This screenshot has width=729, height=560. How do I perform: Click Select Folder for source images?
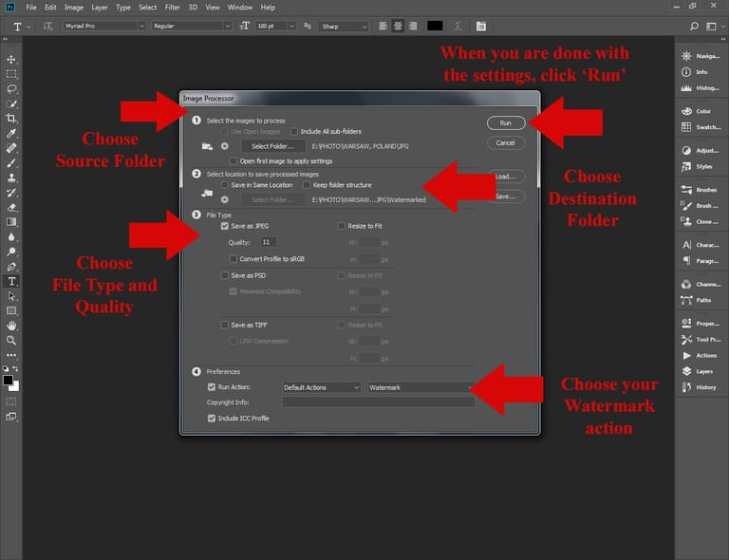tap(273, 146)
